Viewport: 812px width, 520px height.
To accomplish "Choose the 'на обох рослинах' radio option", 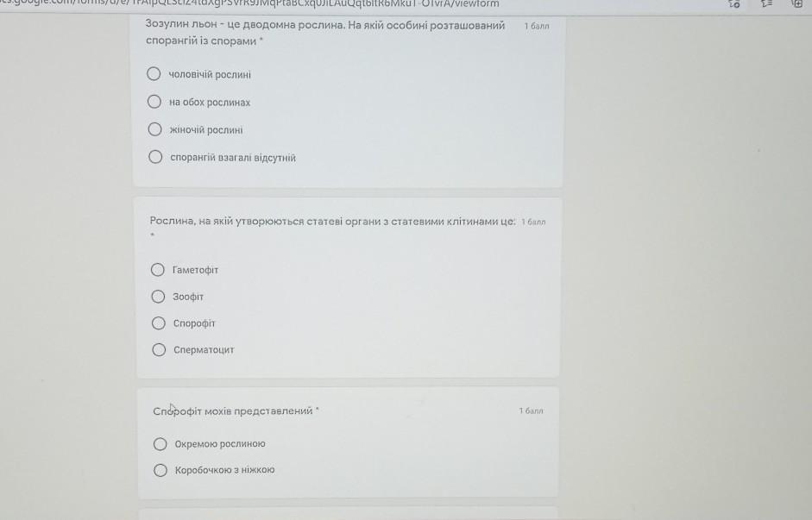I will [x=154, y=102].
